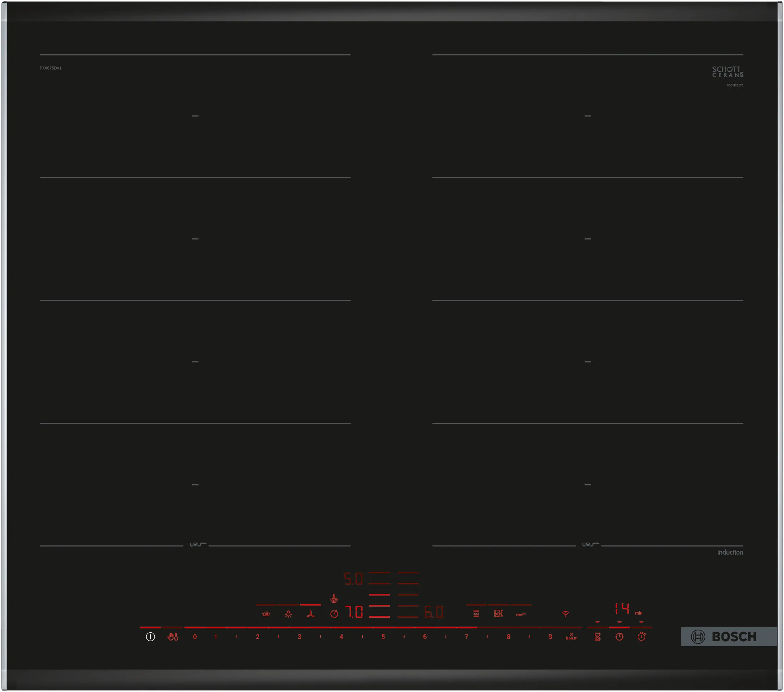Activate the boost power setting
The width and height of the screenshot is (784, 692).
pyautogui.click(x=571, y=637)
